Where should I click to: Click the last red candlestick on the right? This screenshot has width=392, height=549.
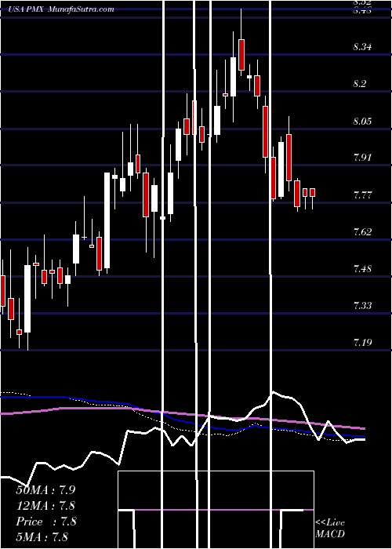(312, 192)
